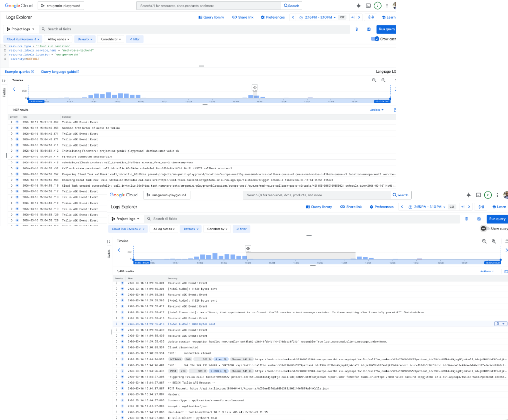
Task: Click Run query button in front window
Action: pos(497,219)
